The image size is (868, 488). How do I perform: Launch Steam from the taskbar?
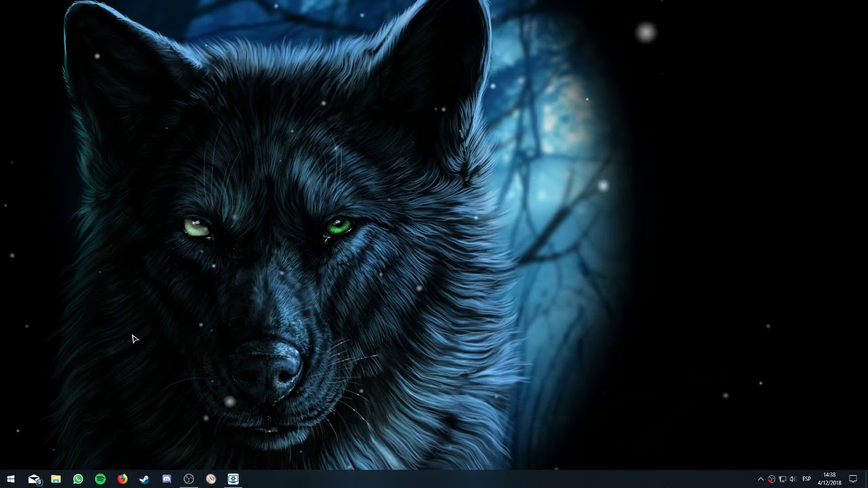pyautogui.click(x=144, y=479)
